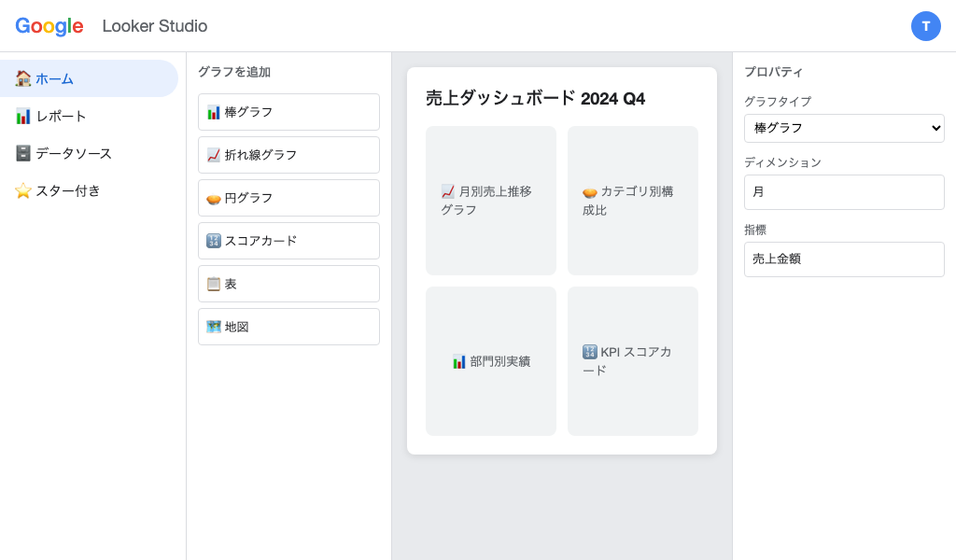Image resolution: width=956 pixels, height=560 pixels.
Task: Expand the chart type selector in プロパティ
Action: (844, 128)
